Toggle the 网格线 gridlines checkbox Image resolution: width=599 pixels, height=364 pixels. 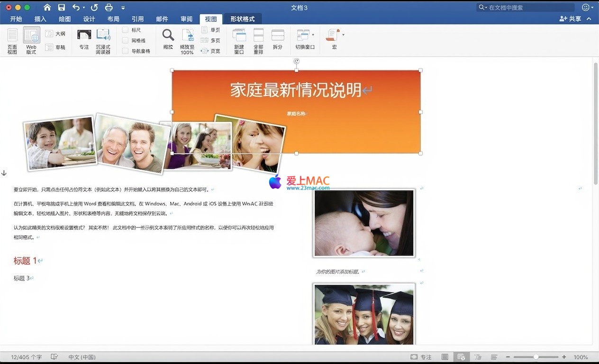[126, 40]
